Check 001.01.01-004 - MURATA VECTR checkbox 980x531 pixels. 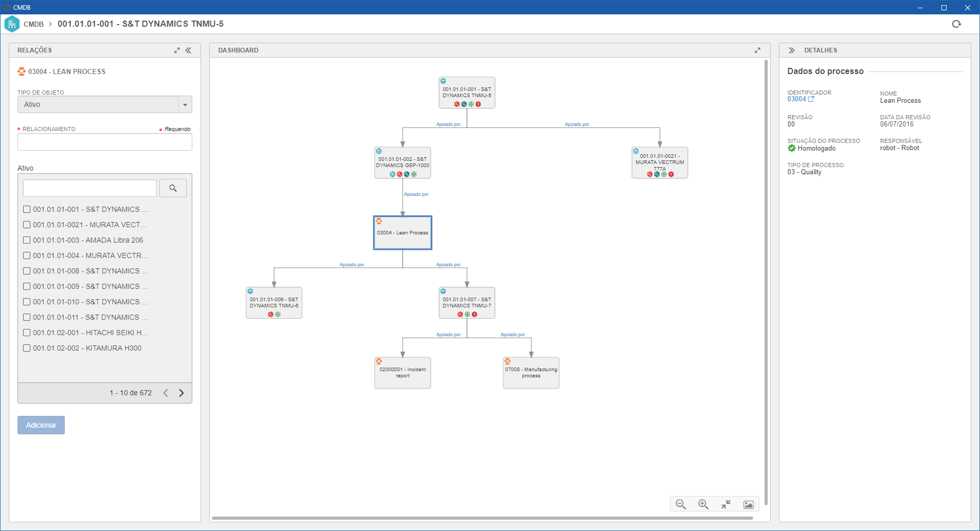click(x=27, y=255)
